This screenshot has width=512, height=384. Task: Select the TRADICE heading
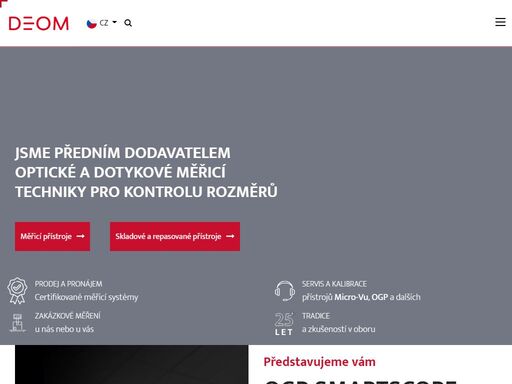[x=316, y=316]
